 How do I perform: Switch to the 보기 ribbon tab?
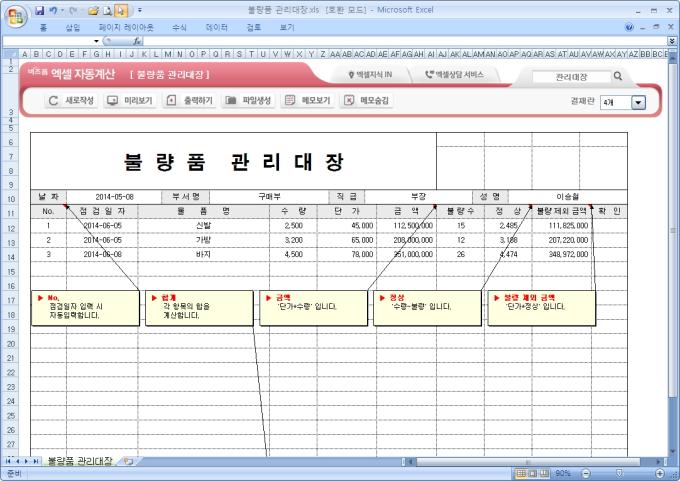click(x=287, y=27)
